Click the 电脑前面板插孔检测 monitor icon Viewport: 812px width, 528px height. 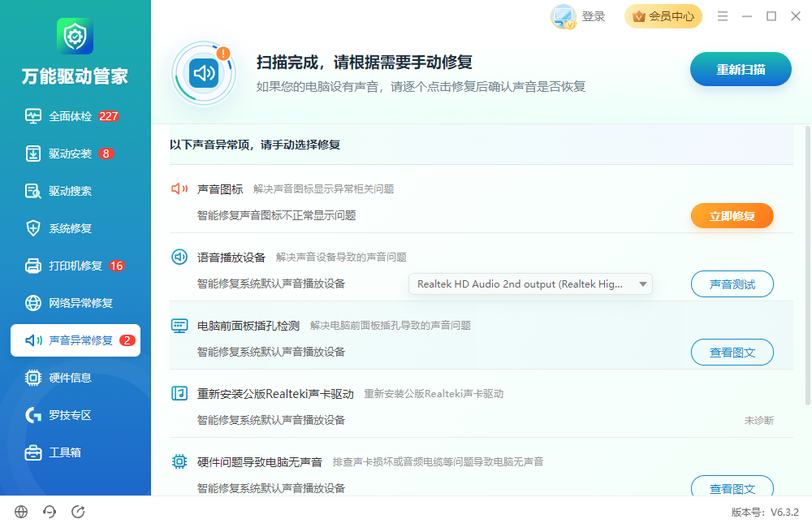pyautogui.click(x=179, y=326)
